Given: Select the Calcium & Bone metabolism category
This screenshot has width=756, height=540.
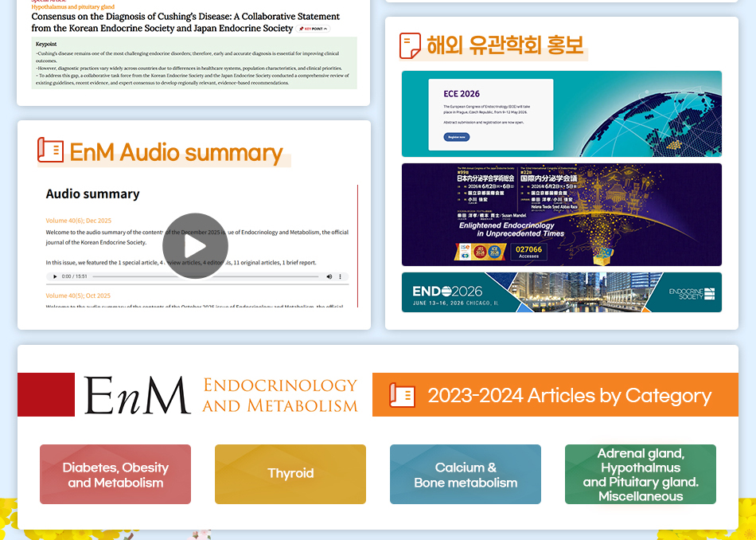Looking at the screenshot, I should point(466,475).
